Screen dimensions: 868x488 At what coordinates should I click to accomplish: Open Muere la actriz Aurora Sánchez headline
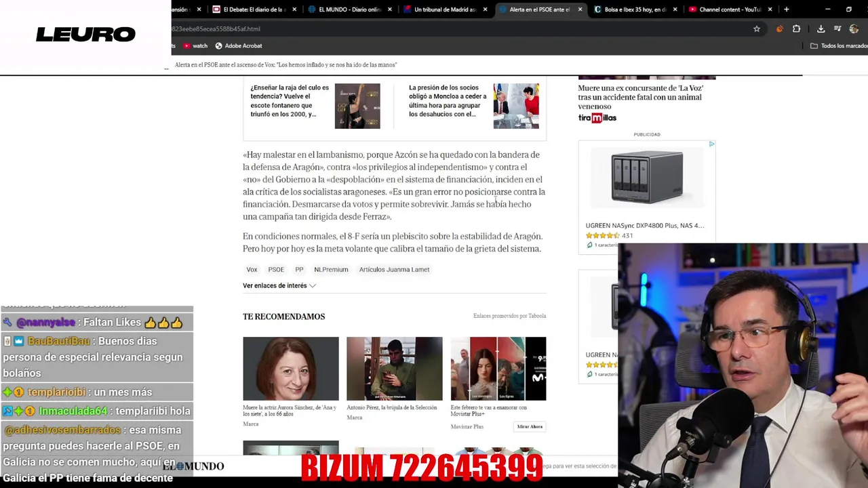pyautogui.click(x=290, y=411)
